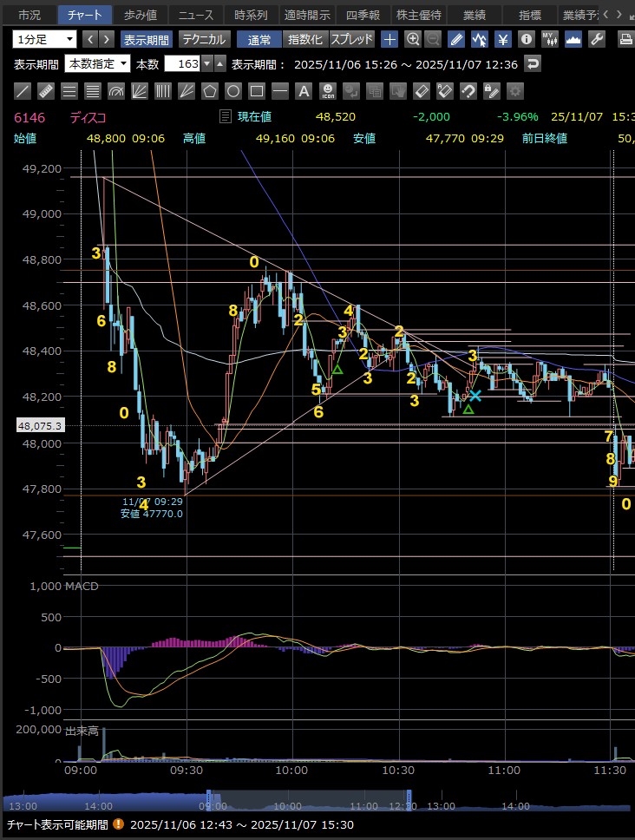635x840 pixels.
Task: Open the 1分足 timeframe dropdown
Action: (44, 39)
